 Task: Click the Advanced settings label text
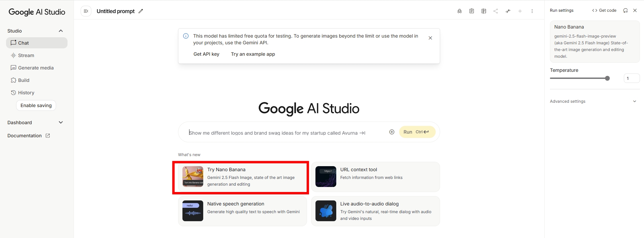point(567,101)
